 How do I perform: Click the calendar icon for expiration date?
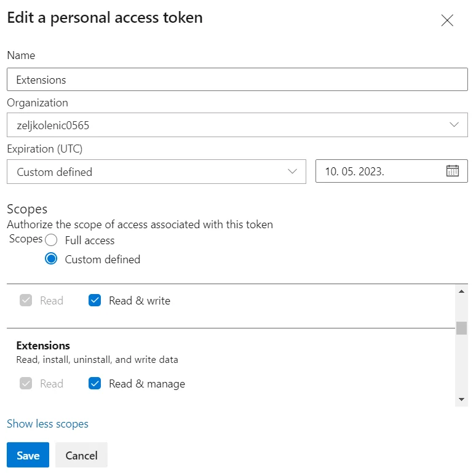[452, 172]
